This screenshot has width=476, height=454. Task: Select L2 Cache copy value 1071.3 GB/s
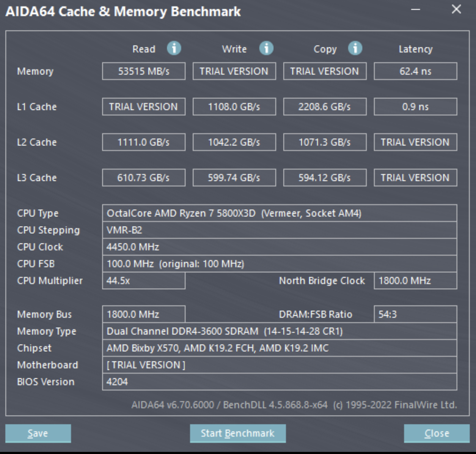(x=325, y=142)
